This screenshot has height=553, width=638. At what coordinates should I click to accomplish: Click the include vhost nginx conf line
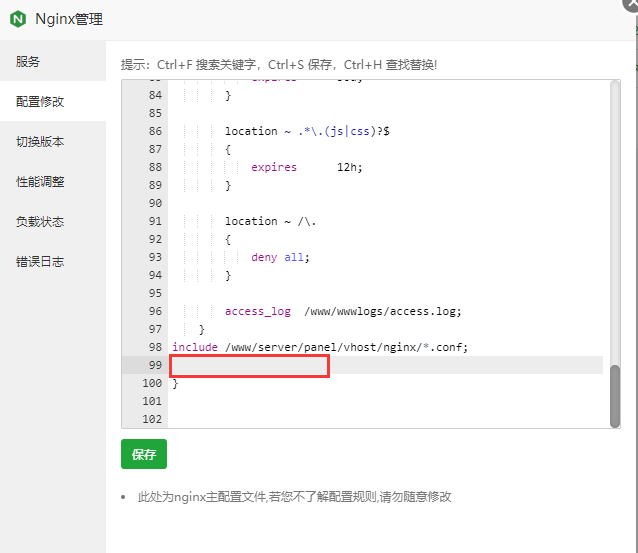coord(320,347)
